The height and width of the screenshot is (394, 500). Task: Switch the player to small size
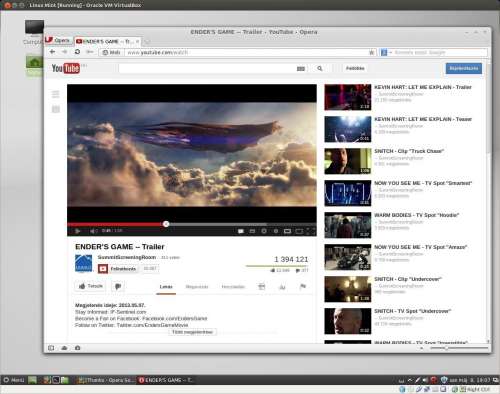pos(287,231)
